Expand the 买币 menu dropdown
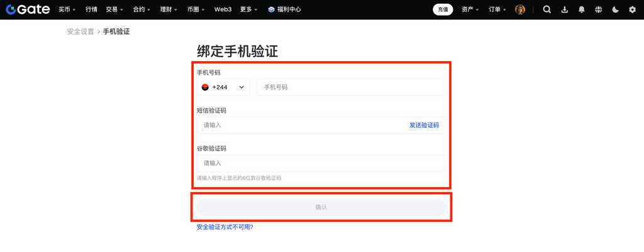The image size is (644, 252). pos(67,9)
